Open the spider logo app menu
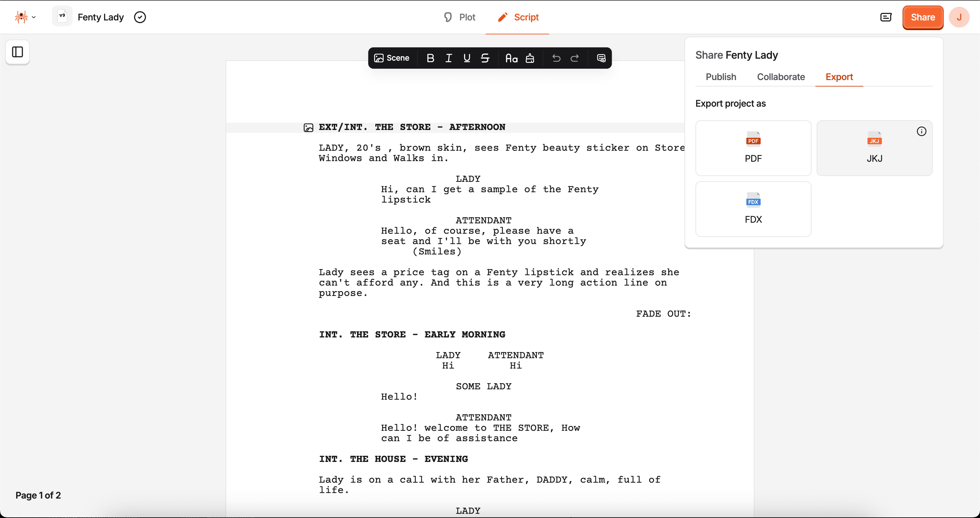The height and width of the screenshot is (518, 980). [x=25, y=17]
